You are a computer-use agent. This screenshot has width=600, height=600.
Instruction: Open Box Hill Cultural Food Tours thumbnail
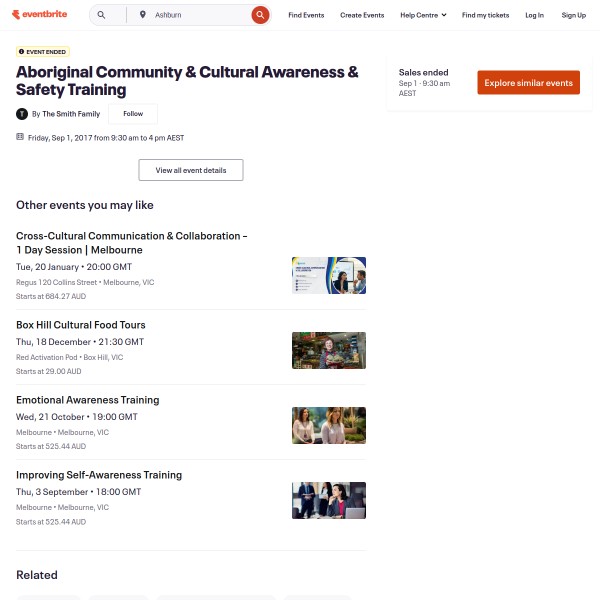(328, 350)
